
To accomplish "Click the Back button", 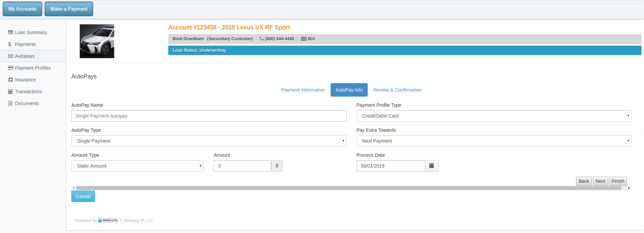I will coord(584,181).
